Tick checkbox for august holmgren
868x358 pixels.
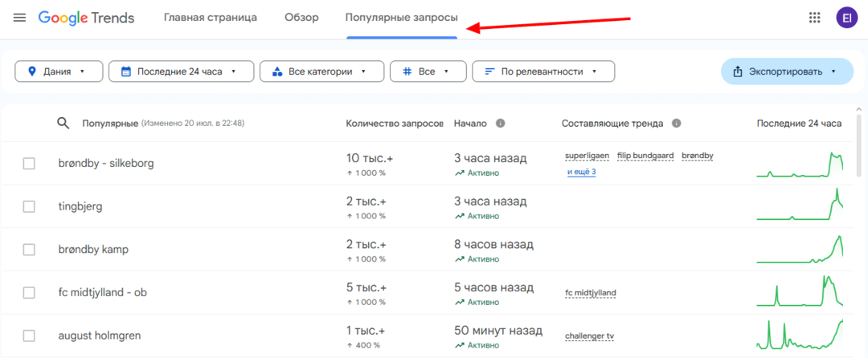pyautogui.click(x=29, y=336)
